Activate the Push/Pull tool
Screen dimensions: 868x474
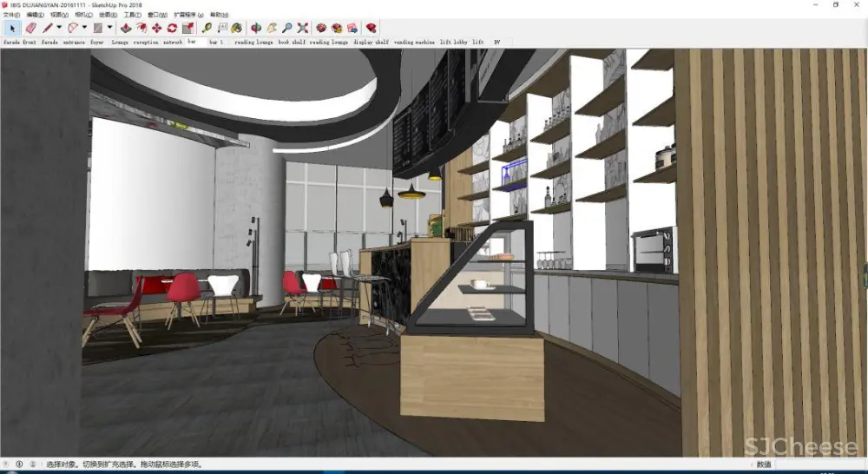click(x=126, y=28)
